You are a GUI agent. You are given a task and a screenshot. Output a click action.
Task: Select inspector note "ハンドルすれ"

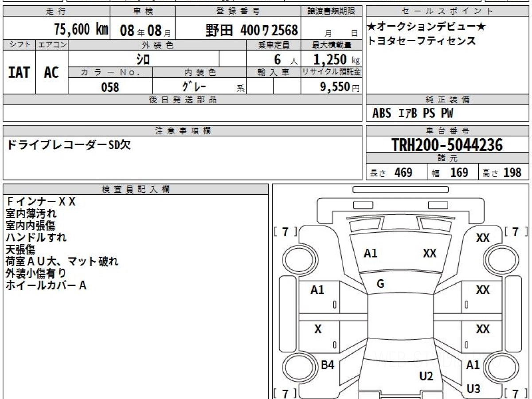pyautogui.click(x=36, y=237)
